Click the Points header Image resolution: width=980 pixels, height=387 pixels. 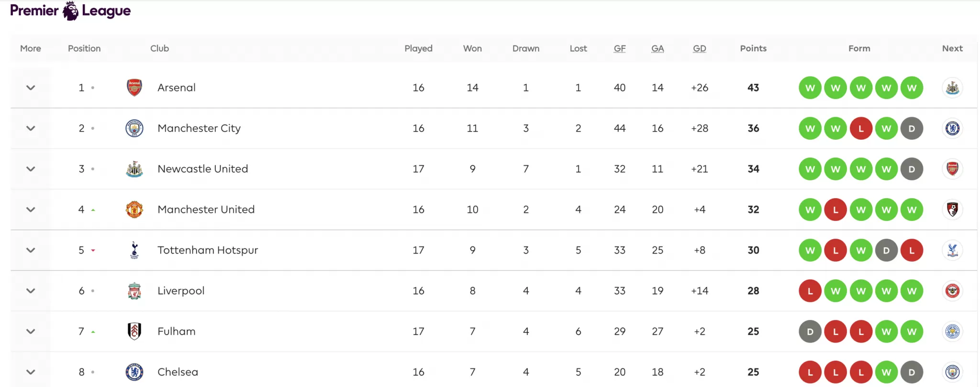753,48
